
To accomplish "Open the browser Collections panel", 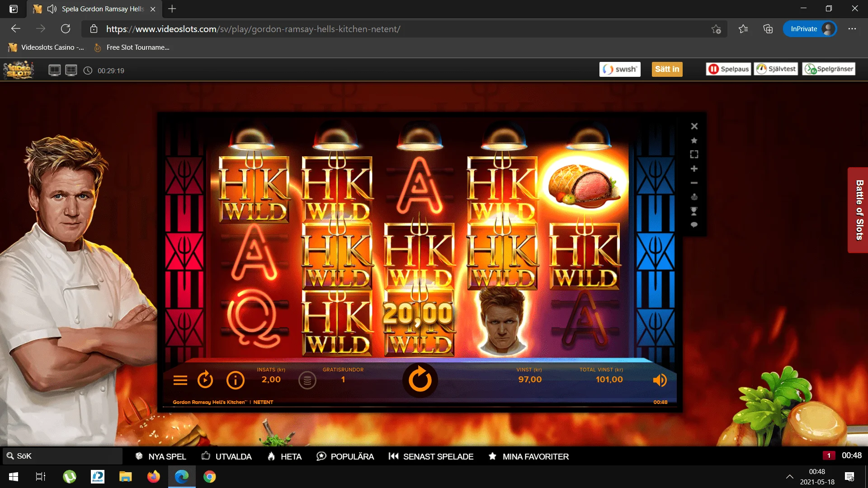I will click(x=768, y=29).
